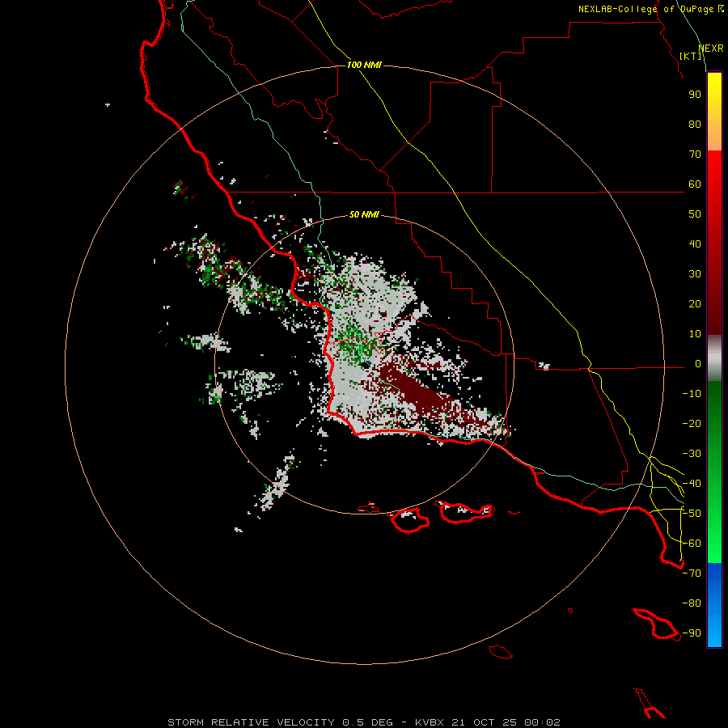The height and width of the screenshot is (728, 728).
Task: Click the '10' label on the velocity legend
Action: click(695, 334)
